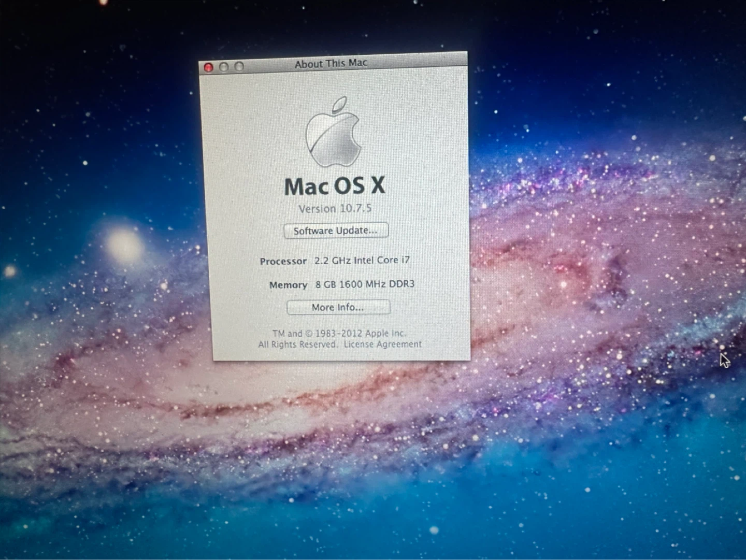The width and height of the screenshot is (746, 560).
Task: Select the 2.2 GHz Intel Core i7 text
Action: [x=362, y=260]
